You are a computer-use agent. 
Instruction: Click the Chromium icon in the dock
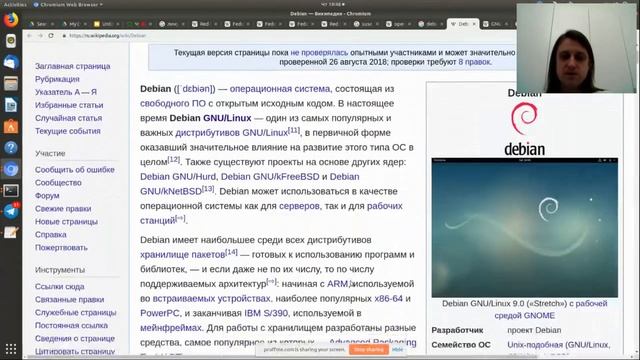click(x=11, y=169)
